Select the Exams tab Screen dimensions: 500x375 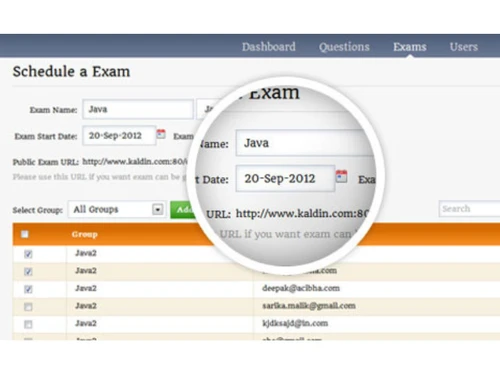tap(410, 47)
